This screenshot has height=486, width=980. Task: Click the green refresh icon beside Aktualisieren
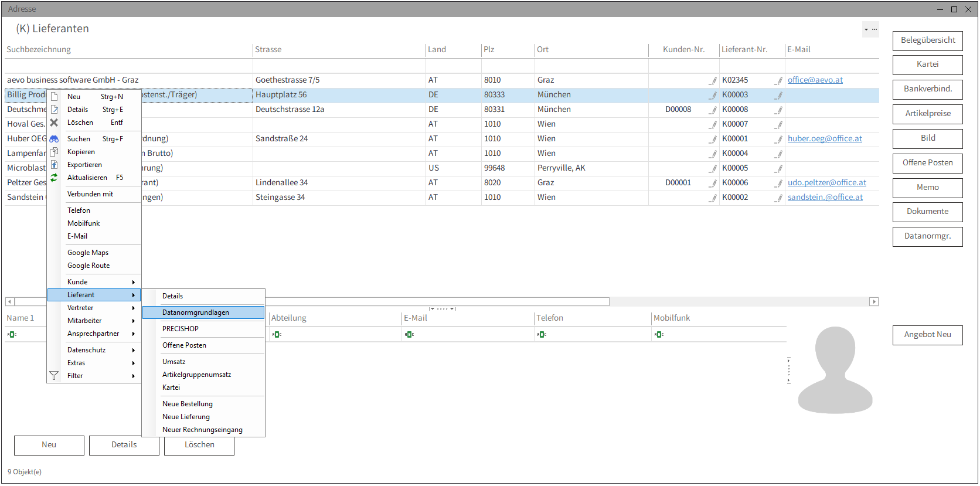coord(54,178)
